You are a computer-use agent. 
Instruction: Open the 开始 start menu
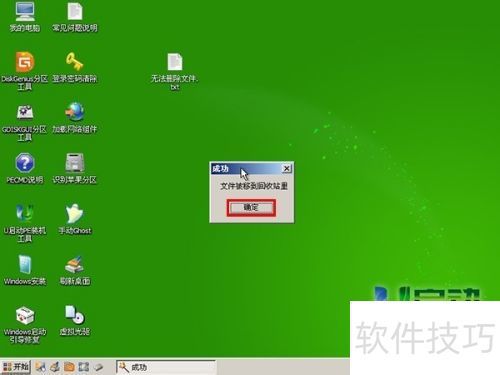click(16, 367)
